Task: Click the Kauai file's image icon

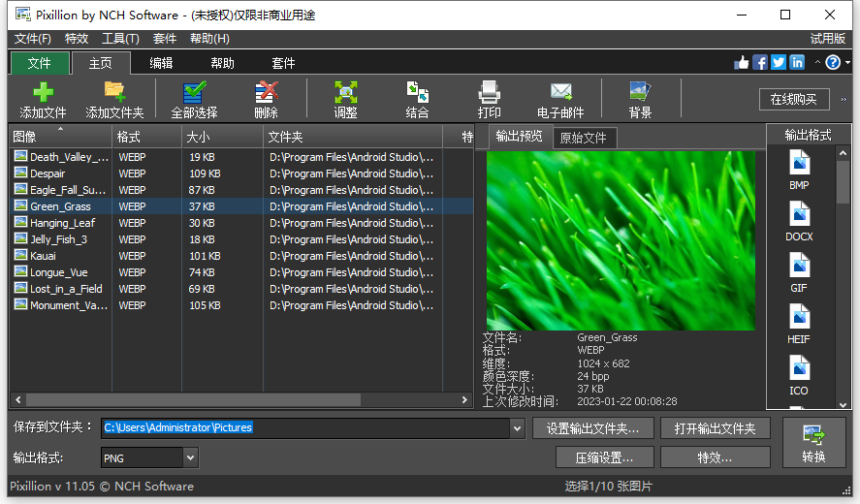Action: 20,255
